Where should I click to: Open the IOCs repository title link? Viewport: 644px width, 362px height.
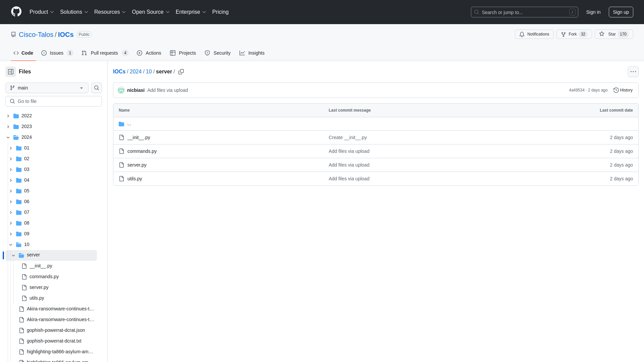[x=66, y=35]
